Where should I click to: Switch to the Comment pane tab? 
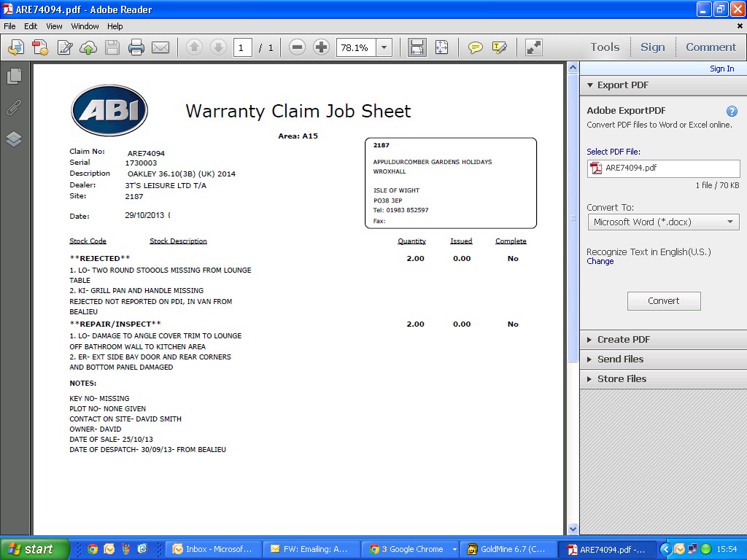pos(711,47)
